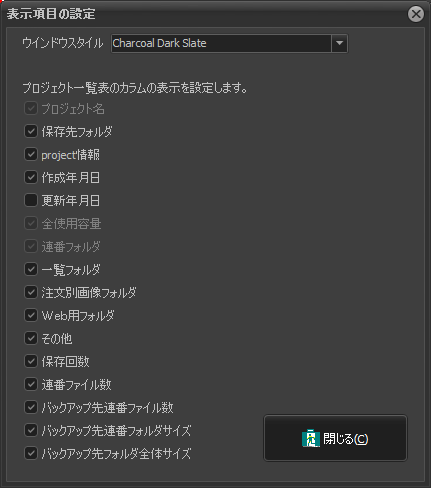
Task: Disable the 連番ファイル数 column
Action: tap(31, 384)
